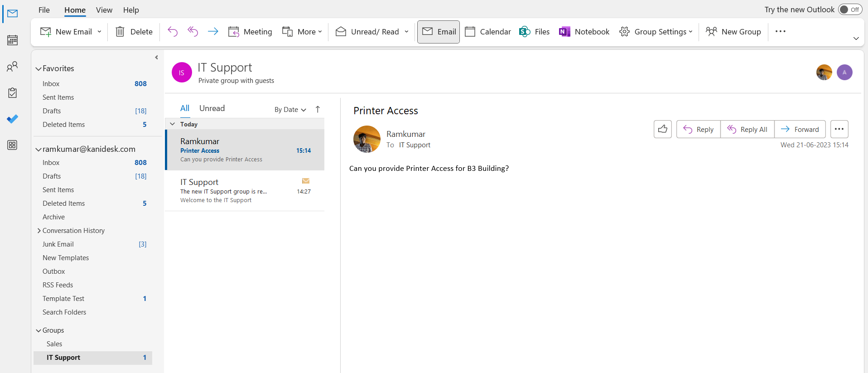868x373 pixels.
Task: Open the More dropdown in ribbon
Action: tap(302, 32)
